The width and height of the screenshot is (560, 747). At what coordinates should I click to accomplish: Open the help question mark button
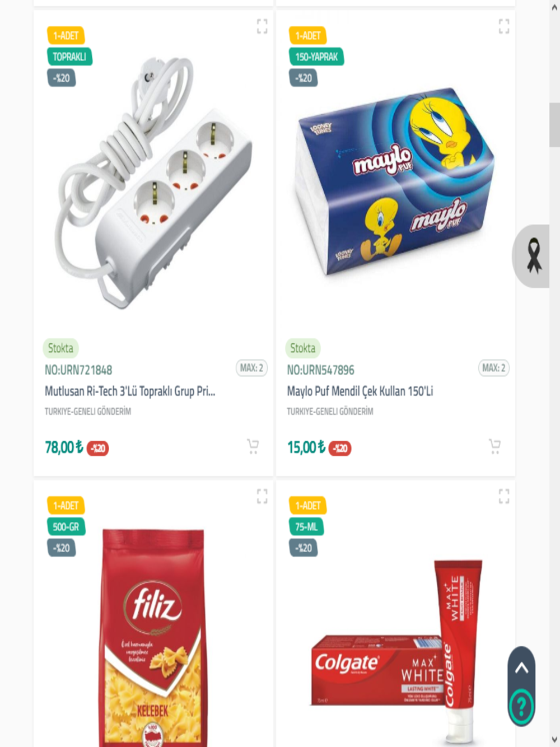pos(521,707)
